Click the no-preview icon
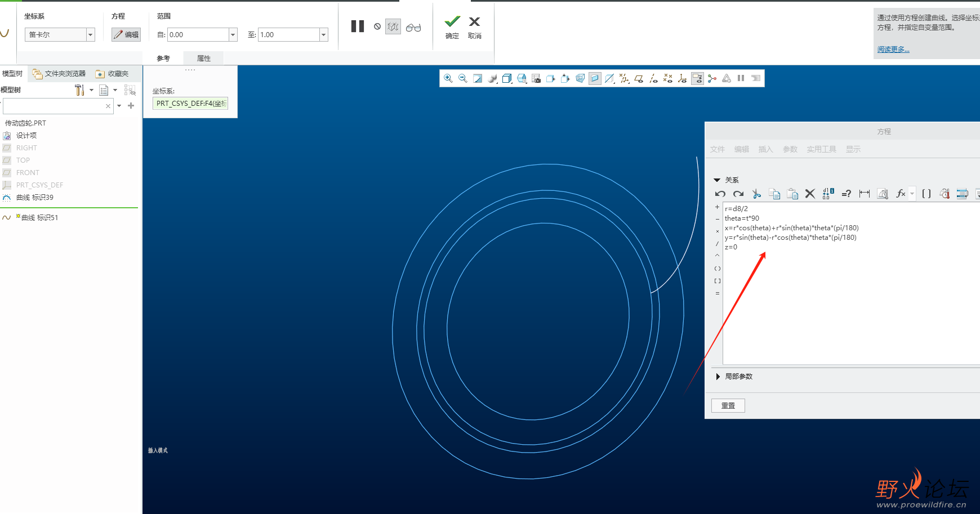This screenshot has width=980, height=514. click(377, 26)
